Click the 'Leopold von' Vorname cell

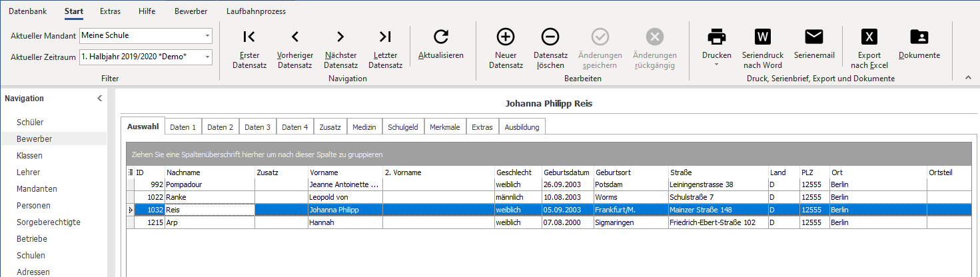click(345, 197)
